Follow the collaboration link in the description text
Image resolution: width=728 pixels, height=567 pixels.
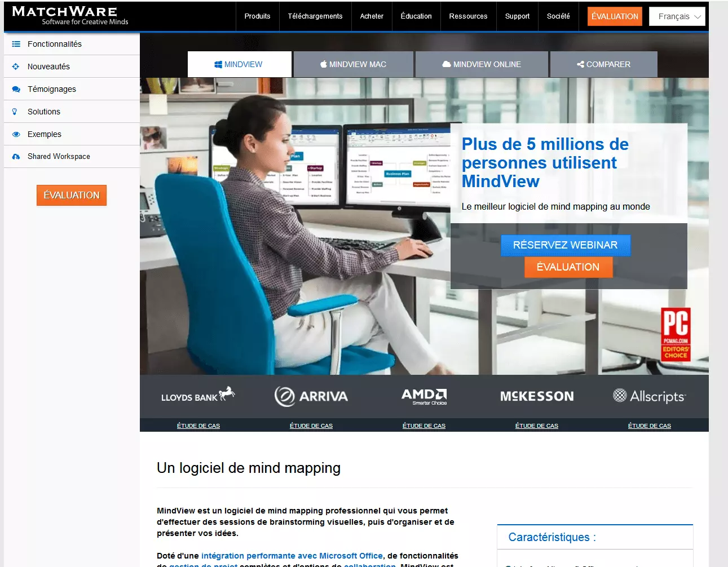pyautogui.click(x=369, y=565)
